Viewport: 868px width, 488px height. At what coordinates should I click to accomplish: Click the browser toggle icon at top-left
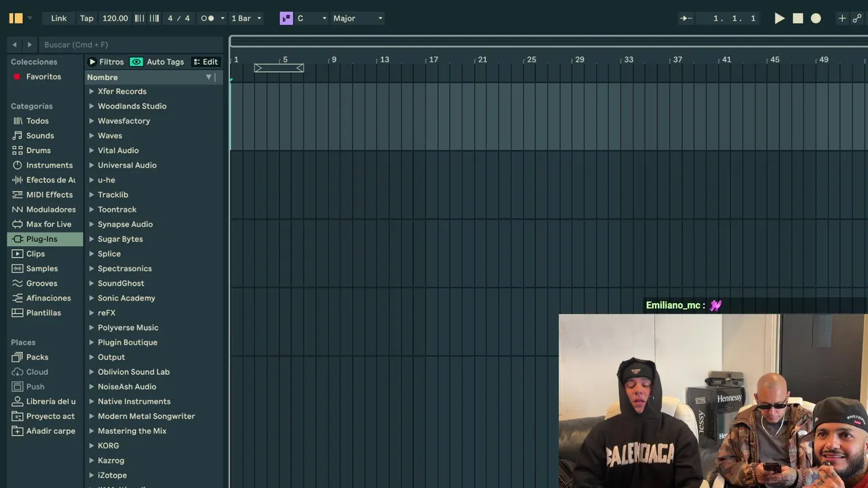click(16, 18)
